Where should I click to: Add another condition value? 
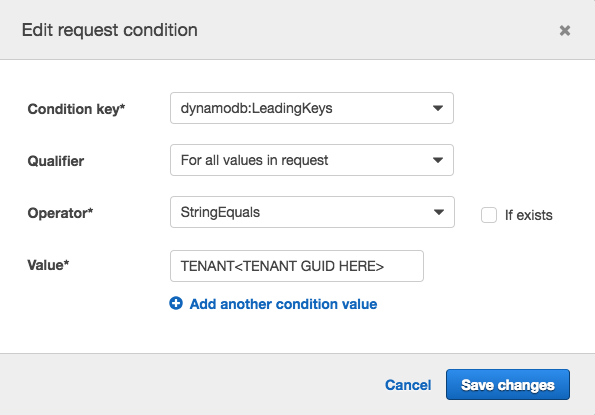pos(283,304)
